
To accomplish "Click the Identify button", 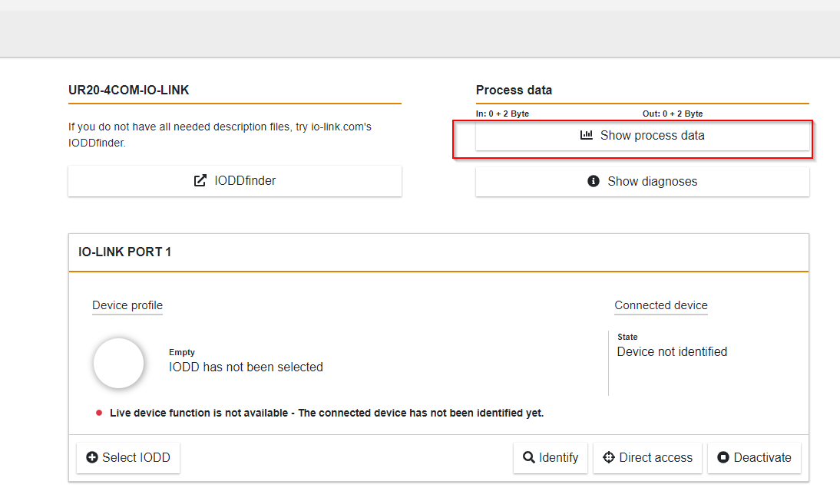I will (551, 457).
